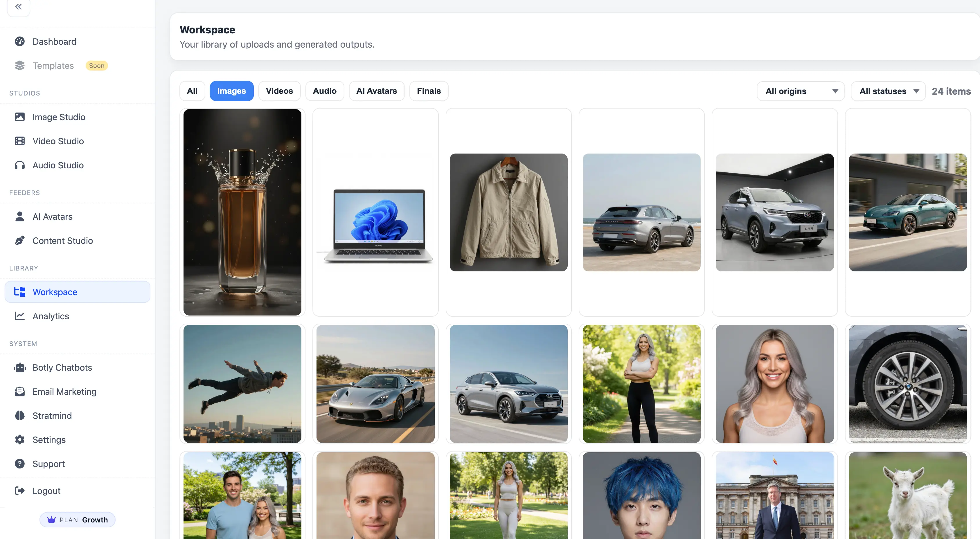Screen dimensions: 980x539
Task: Go to the Dashboard
Action: [54, 42]
